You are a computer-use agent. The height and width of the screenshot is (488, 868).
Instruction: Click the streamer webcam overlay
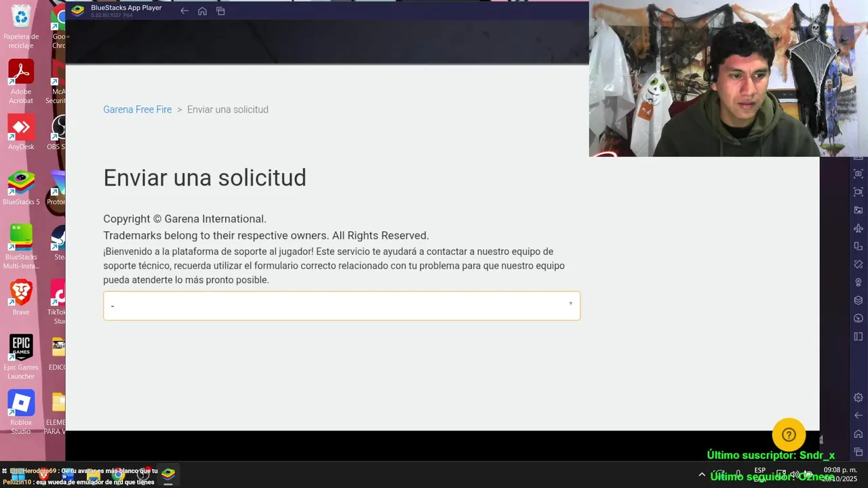point(728,79)
